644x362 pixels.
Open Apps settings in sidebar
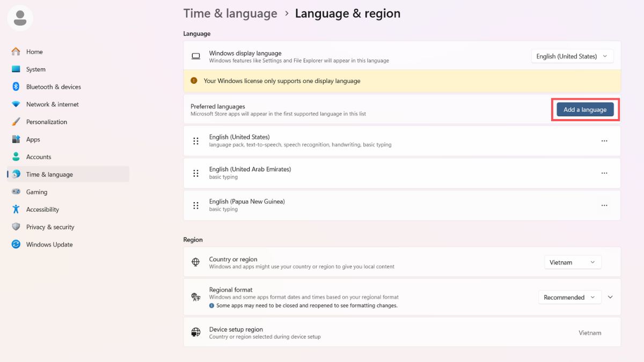tap(68, 139)
